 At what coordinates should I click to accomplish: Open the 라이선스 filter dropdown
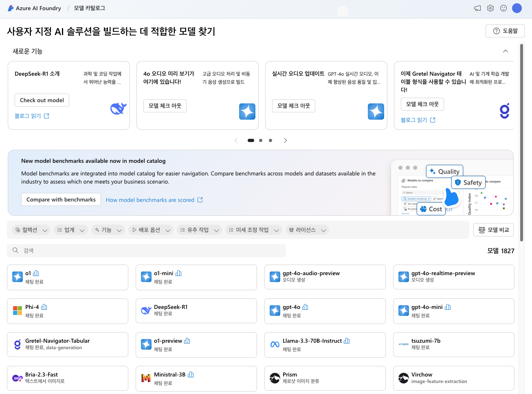coord(307,230)
